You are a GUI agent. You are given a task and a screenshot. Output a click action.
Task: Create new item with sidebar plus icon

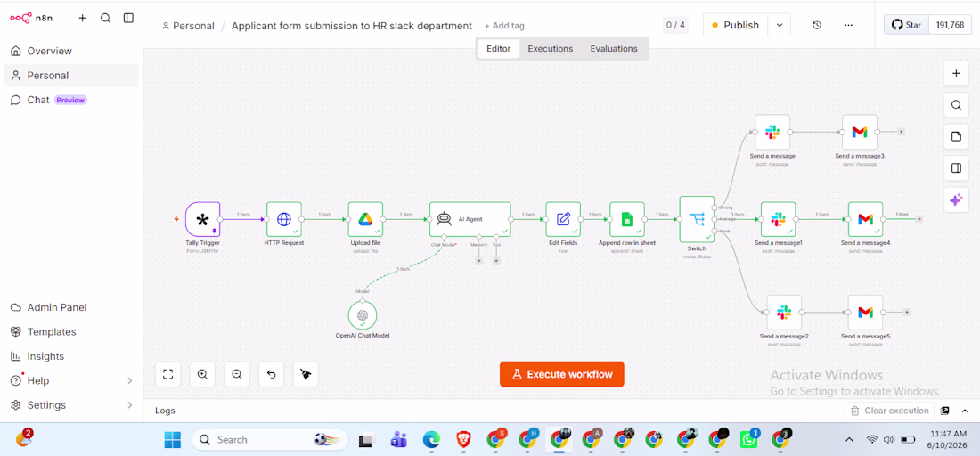point(83,18)
